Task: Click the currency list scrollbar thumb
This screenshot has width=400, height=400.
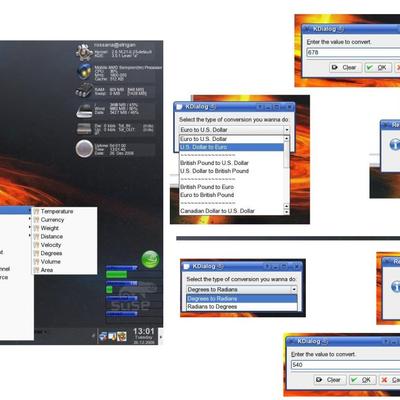Action: [x=286, y=154]
